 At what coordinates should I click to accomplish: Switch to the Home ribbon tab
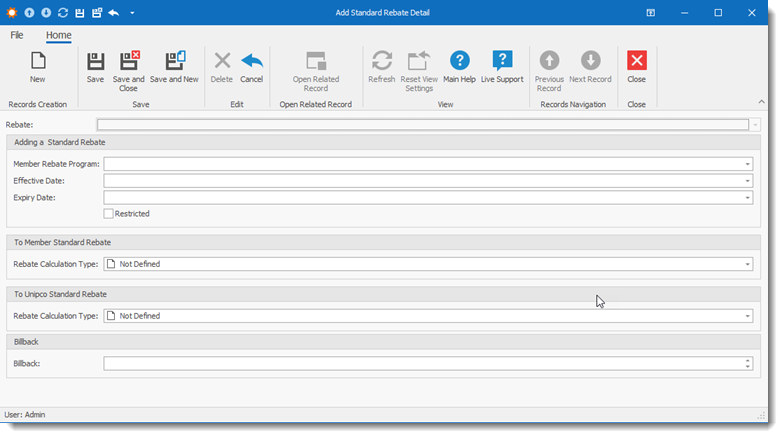[58, 35]
